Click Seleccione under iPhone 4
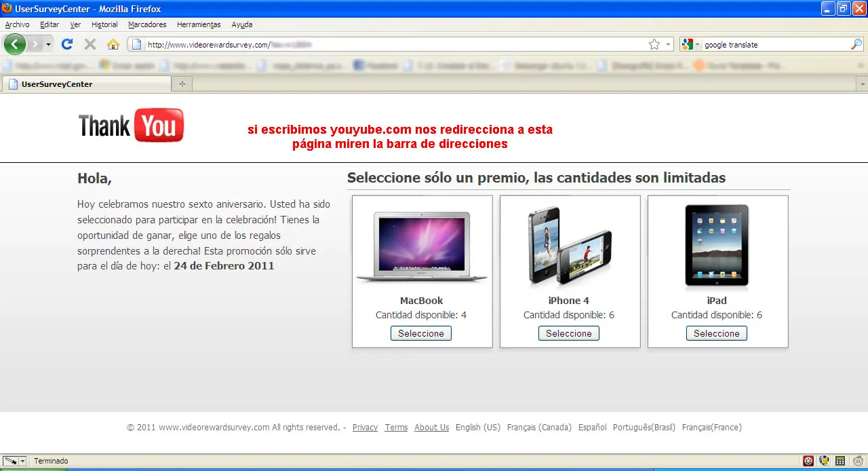The width and height of the screenshot is (868, 471). (569, 333)
